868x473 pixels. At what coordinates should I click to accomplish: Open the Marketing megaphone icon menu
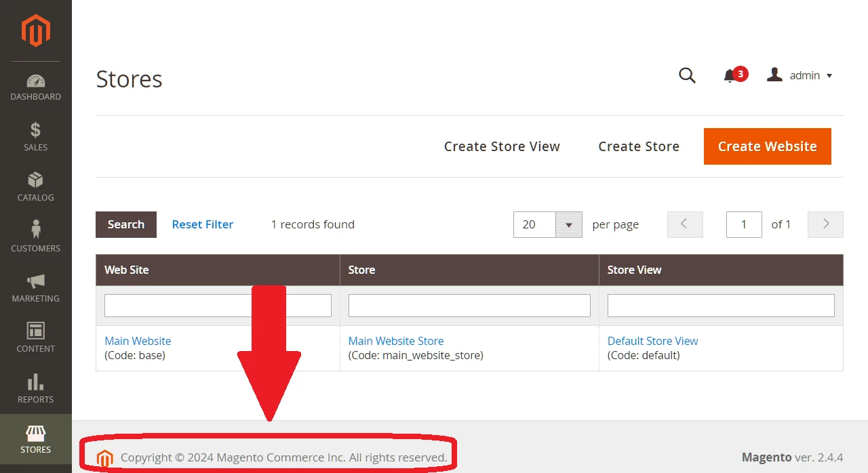tap(35, 287)
